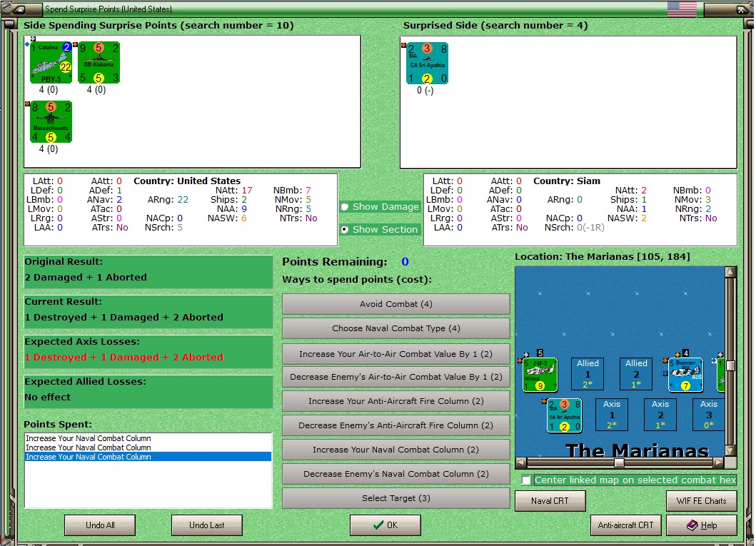Click Country: Siam stats label
The width and height of the screenshot is (756, 546).
click(x=567, y=181)
